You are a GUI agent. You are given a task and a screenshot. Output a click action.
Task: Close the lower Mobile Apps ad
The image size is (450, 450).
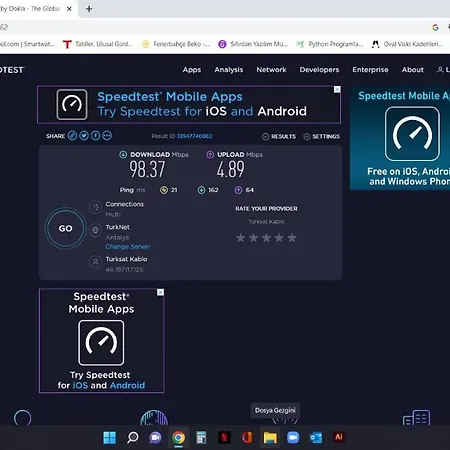click(160, 292)
